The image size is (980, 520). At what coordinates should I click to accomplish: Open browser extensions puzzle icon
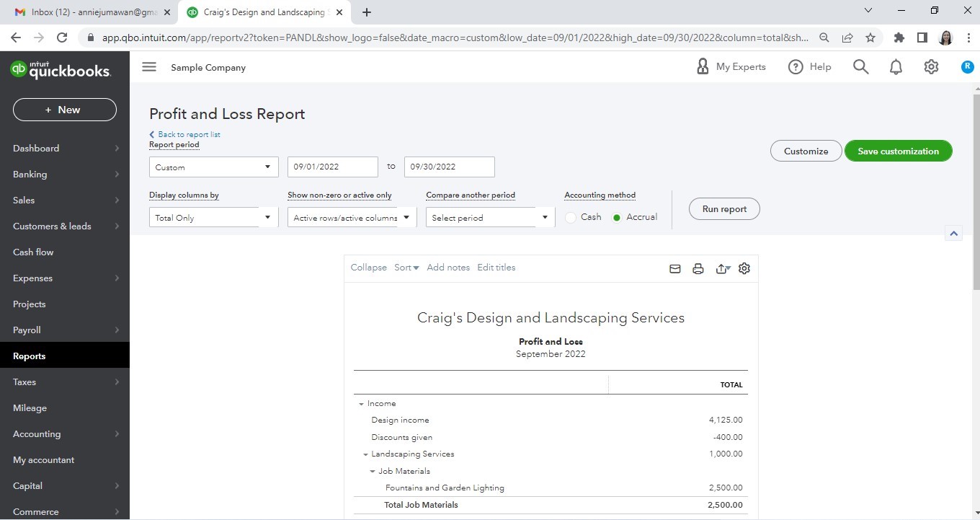coord(899,38)
